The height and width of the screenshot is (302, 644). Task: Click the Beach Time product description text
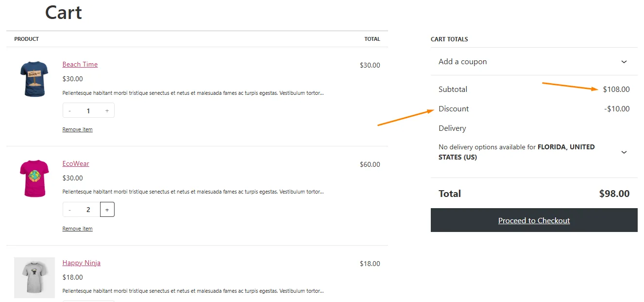193,93
